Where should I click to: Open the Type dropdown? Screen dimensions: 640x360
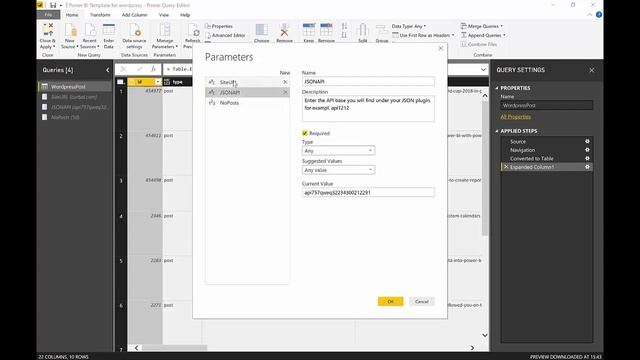(338, 151)
